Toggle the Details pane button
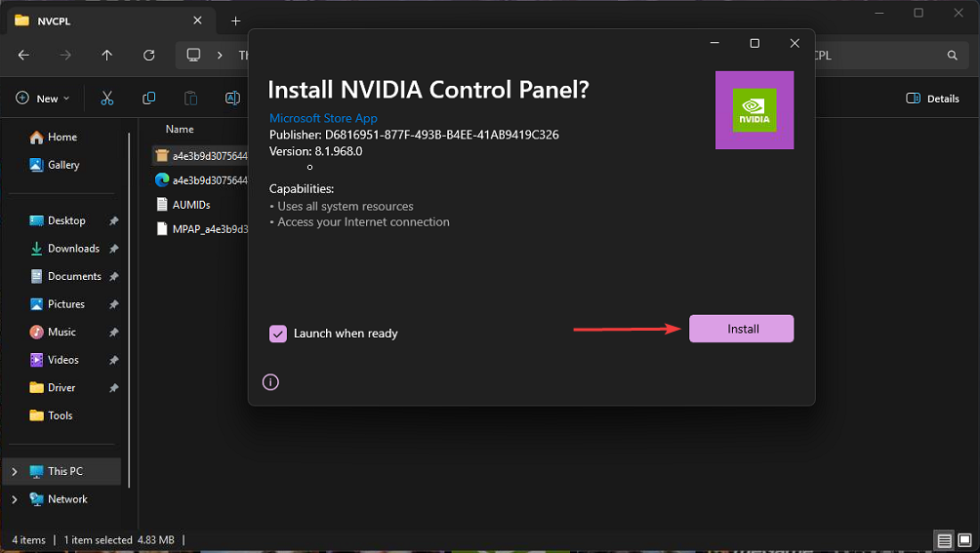The width and height of the screenshot is (980, 553). [x=932, y=99]
